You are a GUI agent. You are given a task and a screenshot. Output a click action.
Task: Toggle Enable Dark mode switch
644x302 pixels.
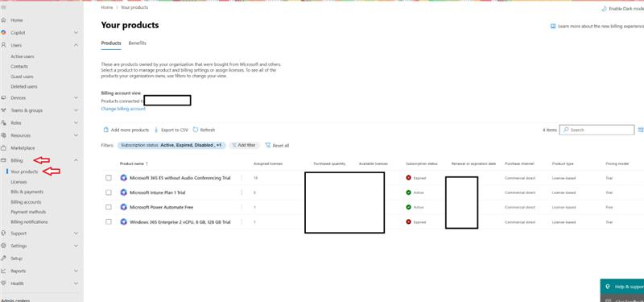[604, 9]
